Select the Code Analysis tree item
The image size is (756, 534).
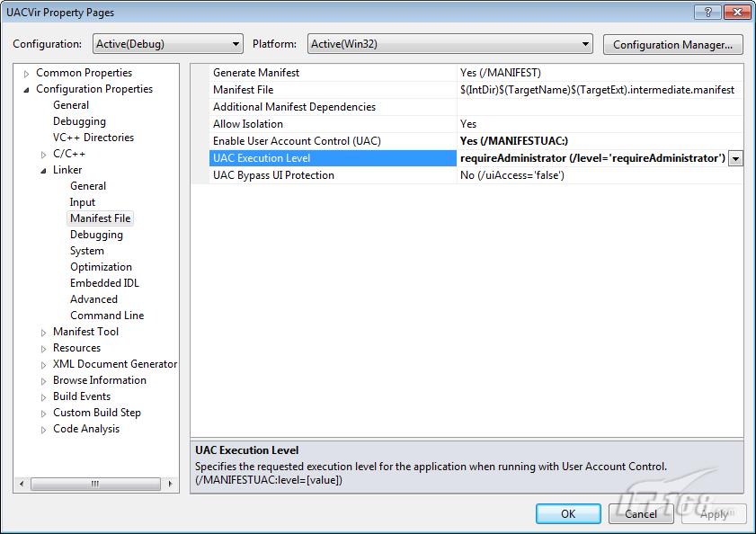(85, 428)
